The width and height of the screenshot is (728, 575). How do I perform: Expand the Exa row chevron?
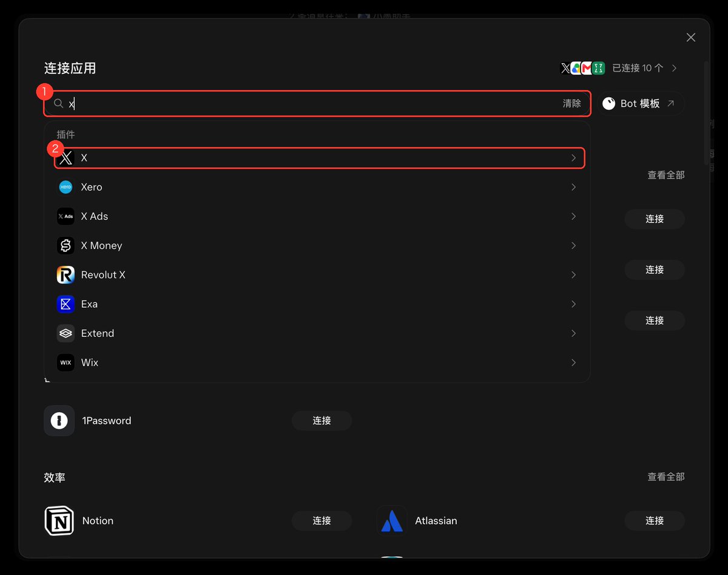pyautogui.click(x=574, y=304)
